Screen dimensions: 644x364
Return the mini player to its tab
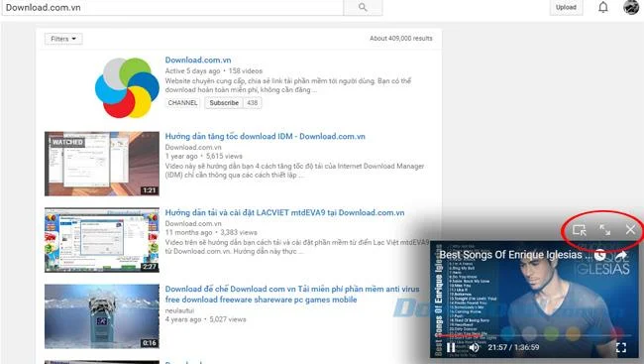point(580,230)
